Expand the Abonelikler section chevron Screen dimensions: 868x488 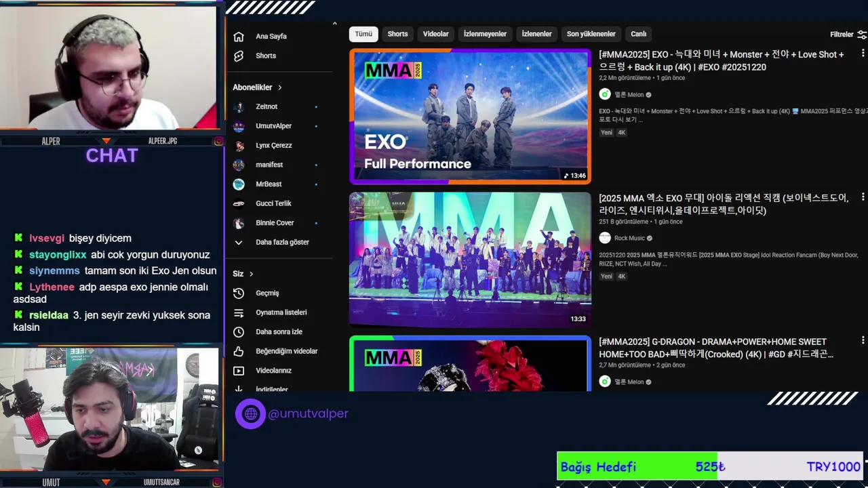[279, 87]
